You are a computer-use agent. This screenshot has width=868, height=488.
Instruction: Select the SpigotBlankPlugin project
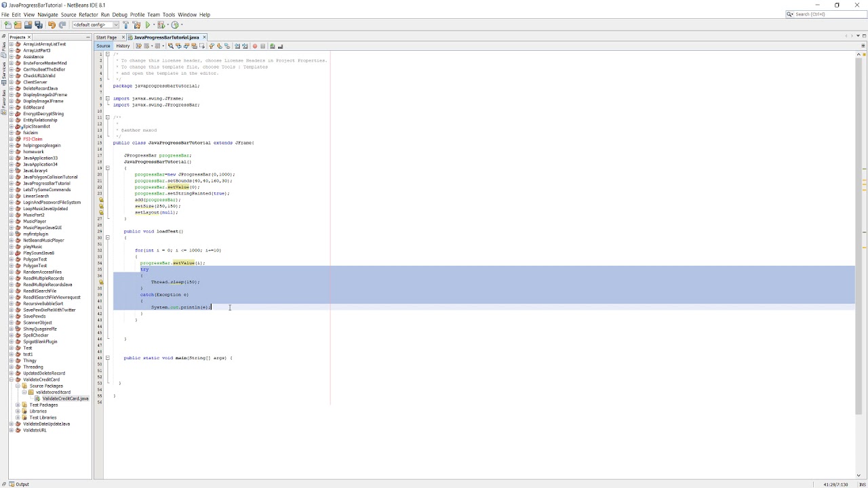click(x=40, y=342)
